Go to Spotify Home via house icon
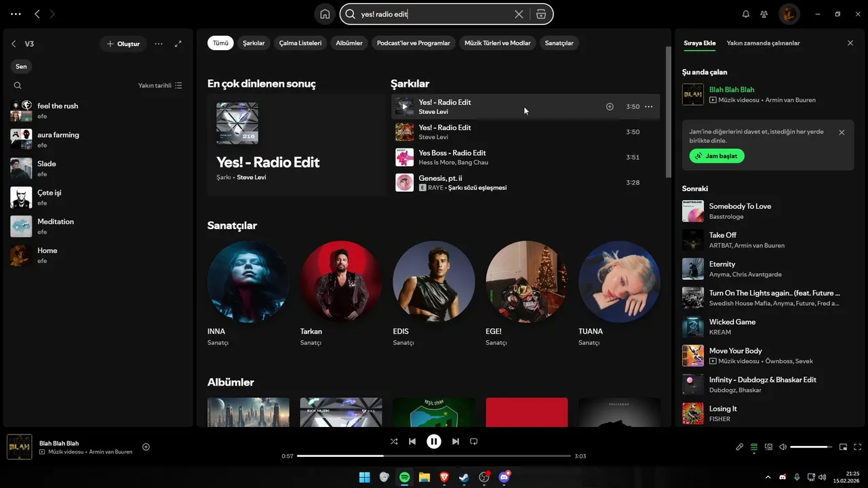 coord(325,14)
